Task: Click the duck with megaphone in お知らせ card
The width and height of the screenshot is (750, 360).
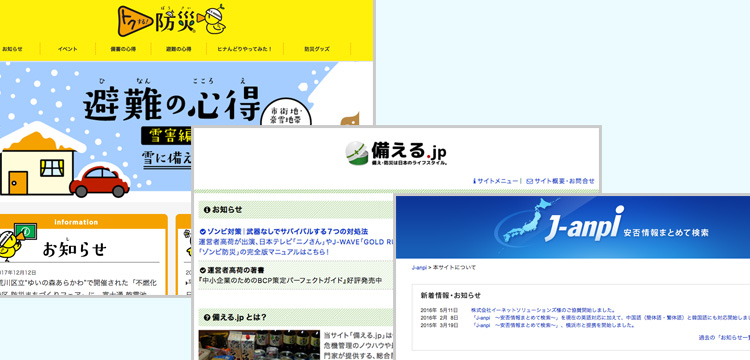Action: tap(12, 242)
